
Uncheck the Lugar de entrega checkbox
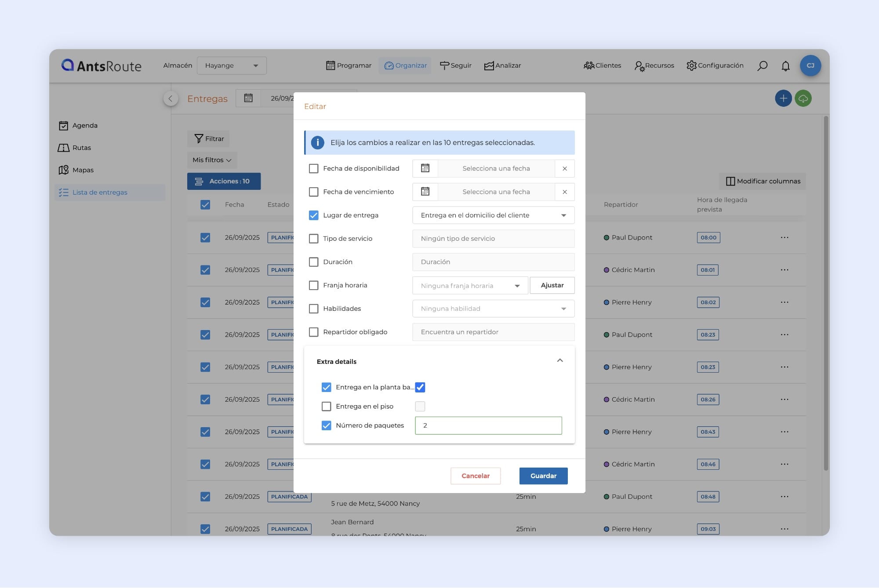[x=313, y=215]
